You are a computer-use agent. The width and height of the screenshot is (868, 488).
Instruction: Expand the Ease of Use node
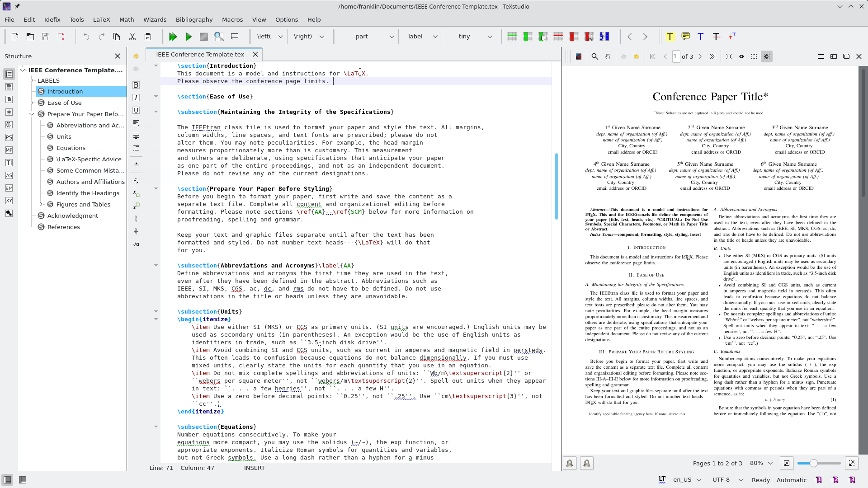[32, 103]
